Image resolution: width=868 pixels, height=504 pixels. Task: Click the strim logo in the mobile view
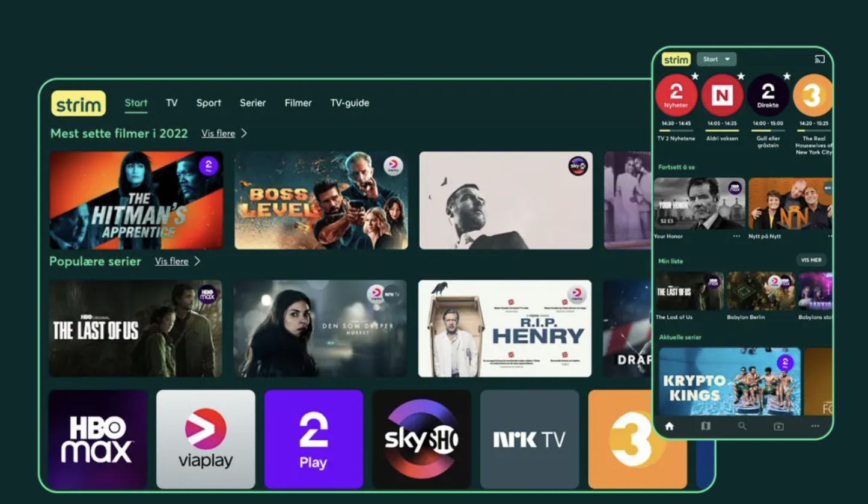coord(676,60)
